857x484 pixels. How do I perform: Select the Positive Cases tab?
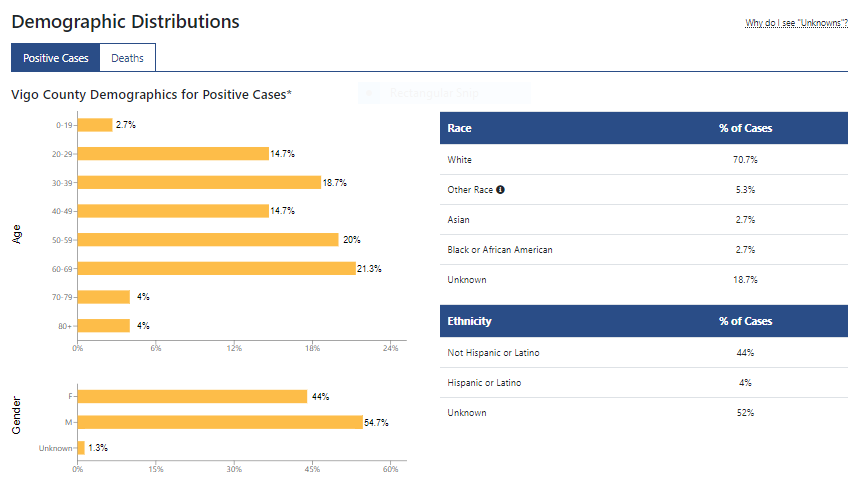[x=56, y=58]
